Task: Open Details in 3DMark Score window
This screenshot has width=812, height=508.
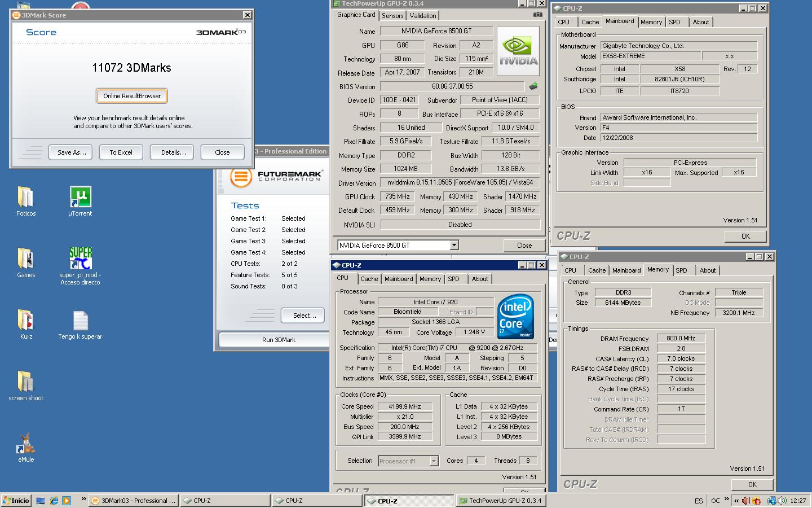Action: point(173,152)
